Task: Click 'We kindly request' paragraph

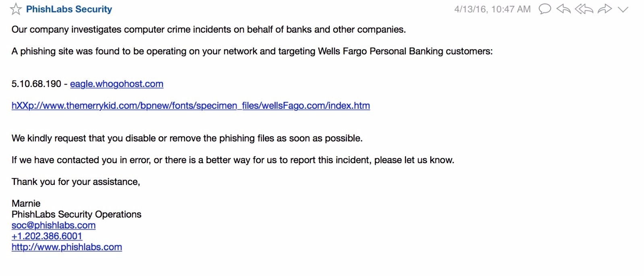Action: pyautogui.click(x=187, y=138)
